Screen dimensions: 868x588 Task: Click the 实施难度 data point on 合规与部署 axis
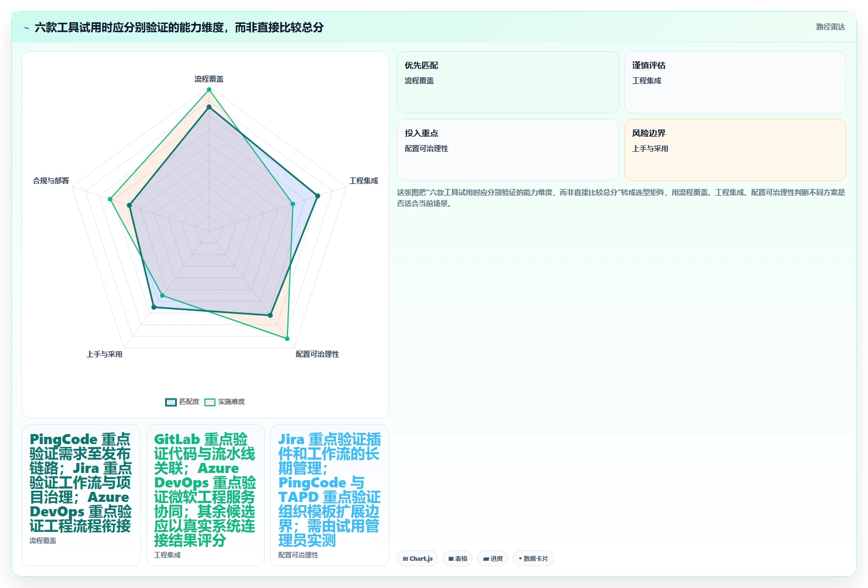click(x=110, y=199)
